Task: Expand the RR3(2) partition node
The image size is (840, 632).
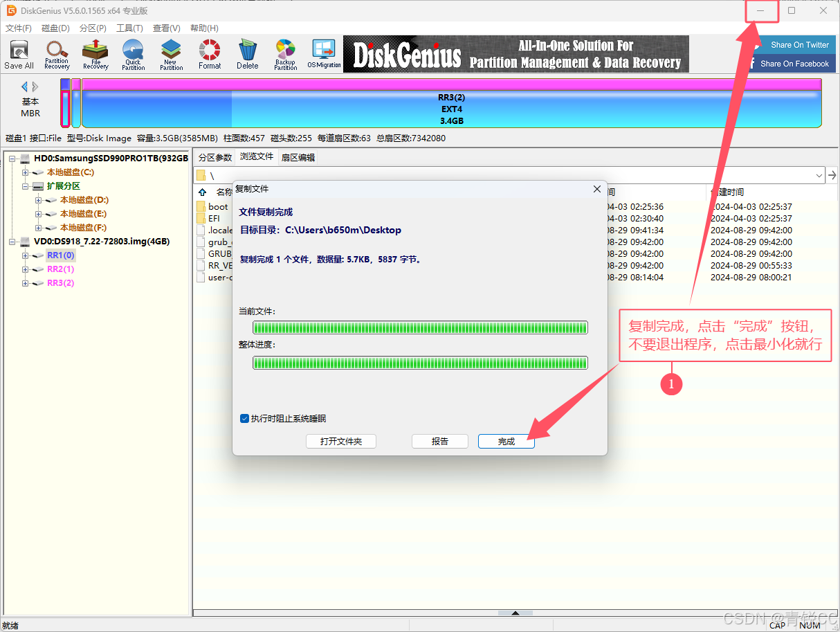Action: pos(26,283)
